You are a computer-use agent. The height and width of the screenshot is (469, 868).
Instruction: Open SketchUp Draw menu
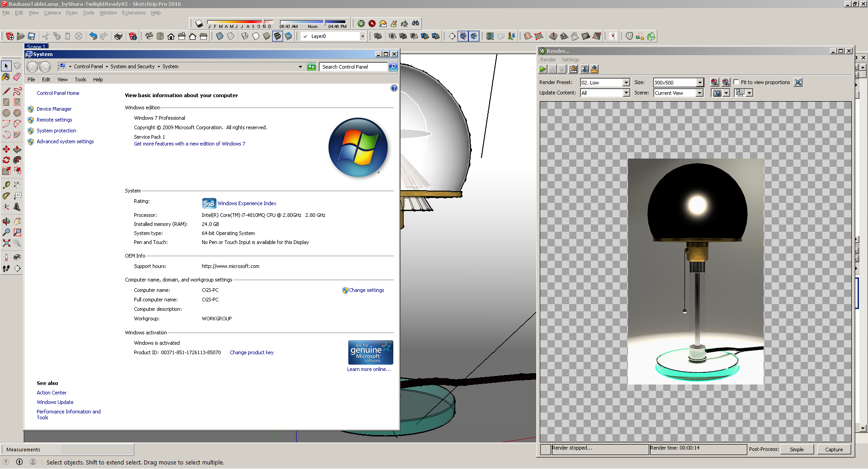click(x=71, y=13)
